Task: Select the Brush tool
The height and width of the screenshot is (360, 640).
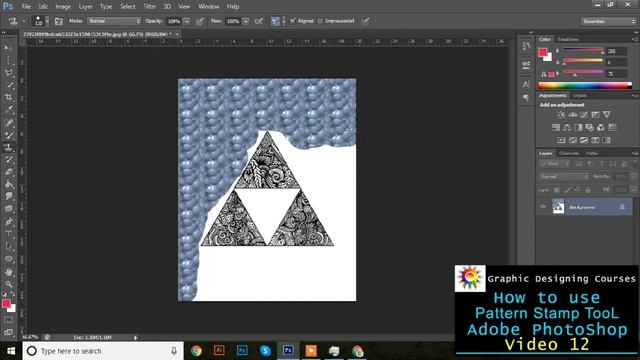Action: (x=9, y=135)
